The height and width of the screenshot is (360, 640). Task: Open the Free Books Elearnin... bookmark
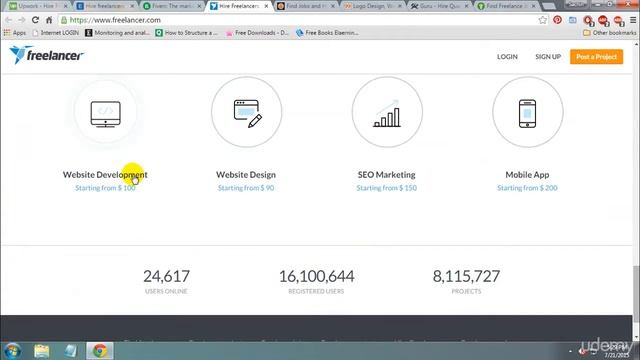pyautogui.click(x=327, y=33)
